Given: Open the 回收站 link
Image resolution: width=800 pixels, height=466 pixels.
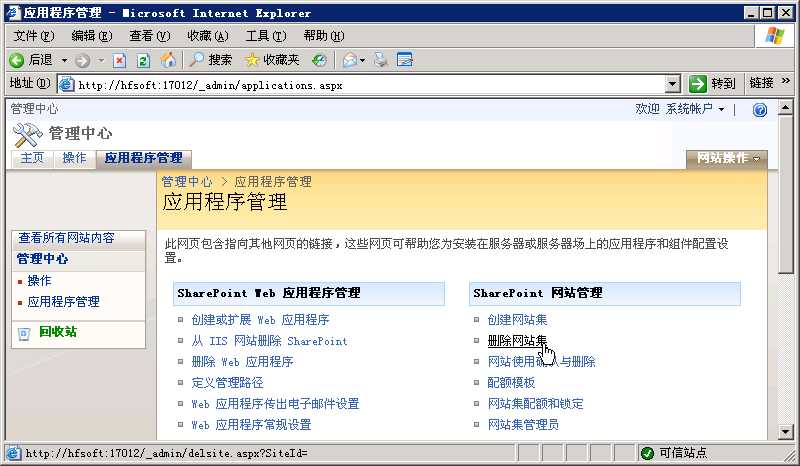Looking at the screenshot, I should pos(58,332).
